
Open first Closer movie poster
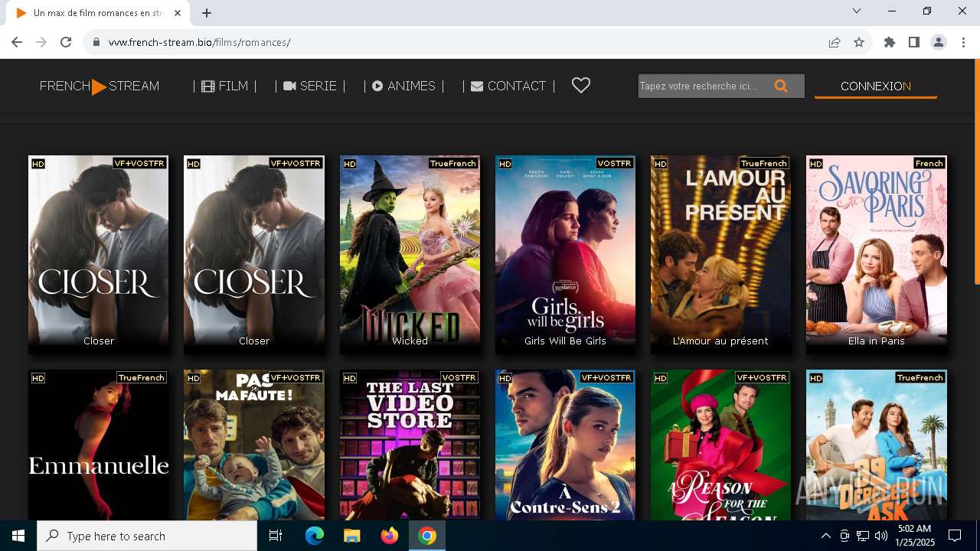click(98, 255)
